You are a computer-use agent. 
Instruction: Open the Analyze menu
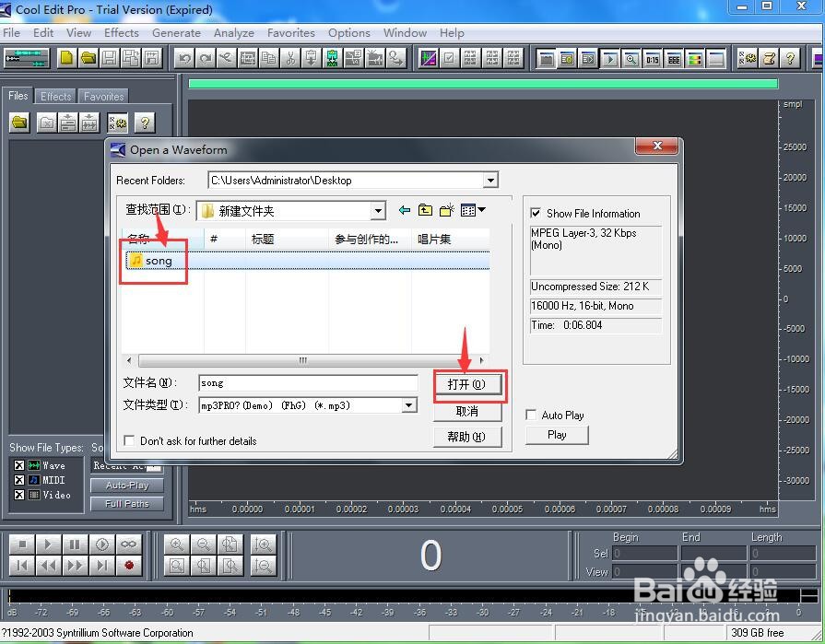(233, 32)
